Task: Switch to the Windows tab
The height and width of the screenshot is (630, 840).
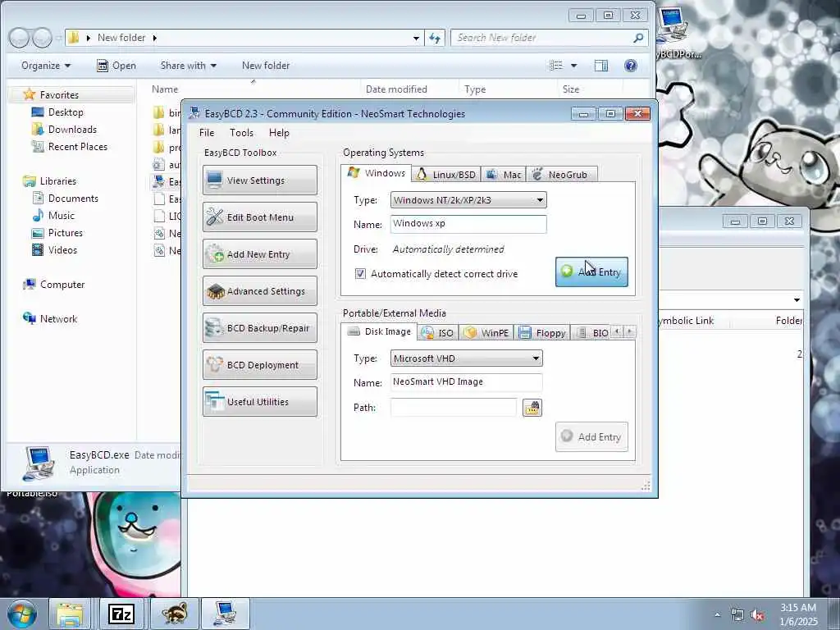Action: coord(376,173)
